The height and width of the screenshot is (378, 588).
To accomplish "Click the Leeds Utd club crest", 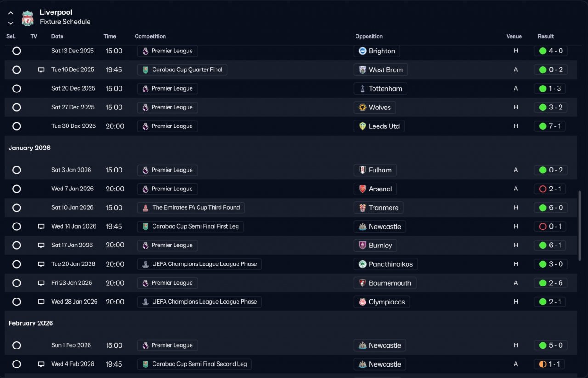I will click(362, 126).
